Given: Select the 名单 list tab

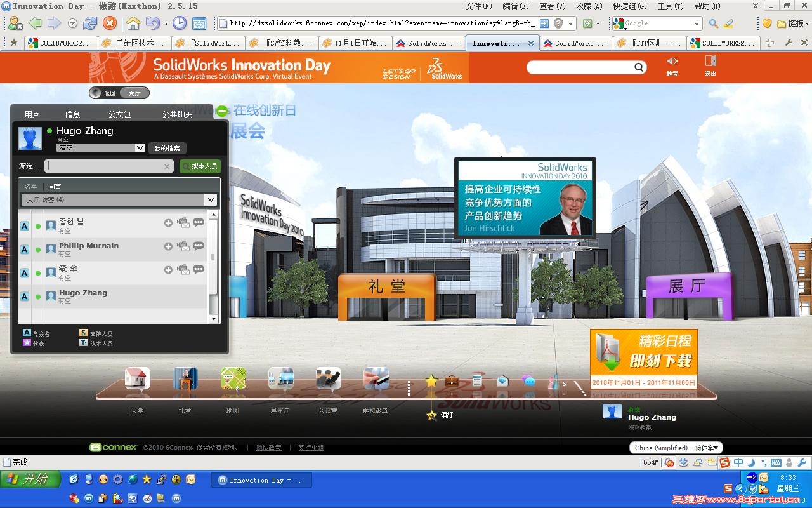Looking at the screenshot, I should (x=30, y=186).
